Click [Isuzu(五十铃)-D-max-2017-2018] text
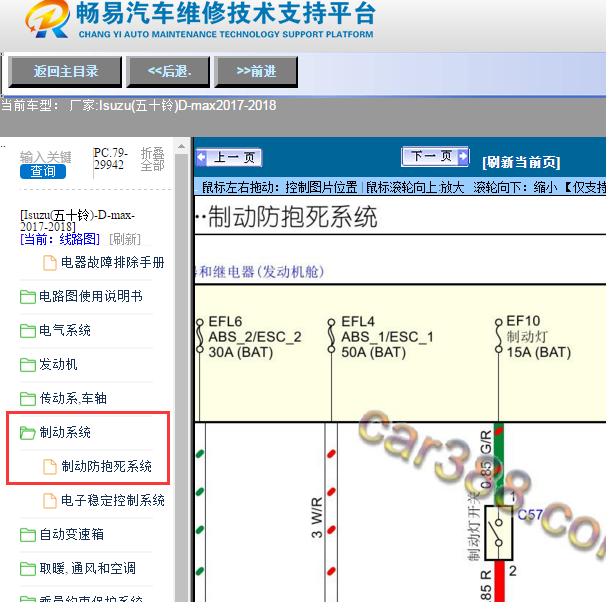Viewport: 606px width, 602px height. (77, 221)
